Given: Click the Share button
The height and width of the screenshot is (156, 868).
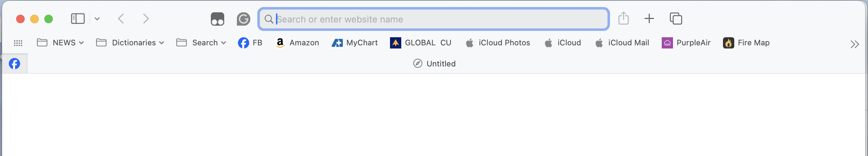Looking at the screenshot, I should coord(623,18).
